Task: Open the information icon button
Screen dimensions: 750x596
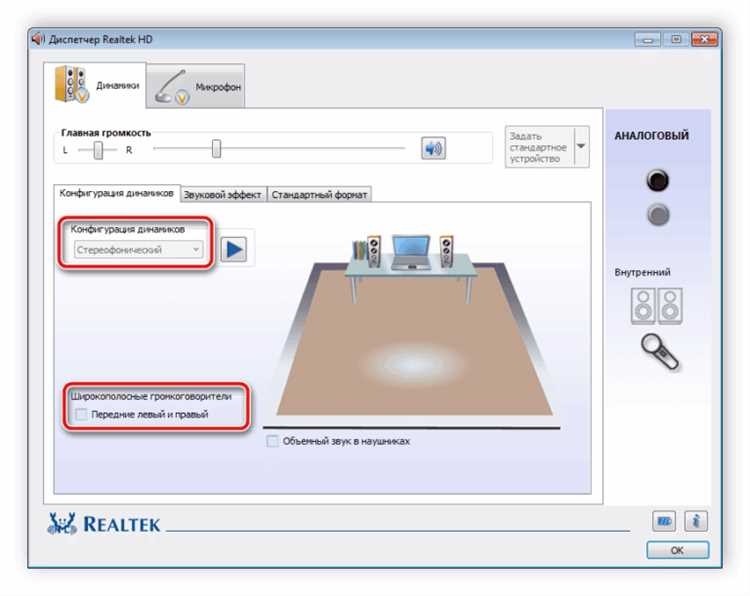Action: point(696,521)
